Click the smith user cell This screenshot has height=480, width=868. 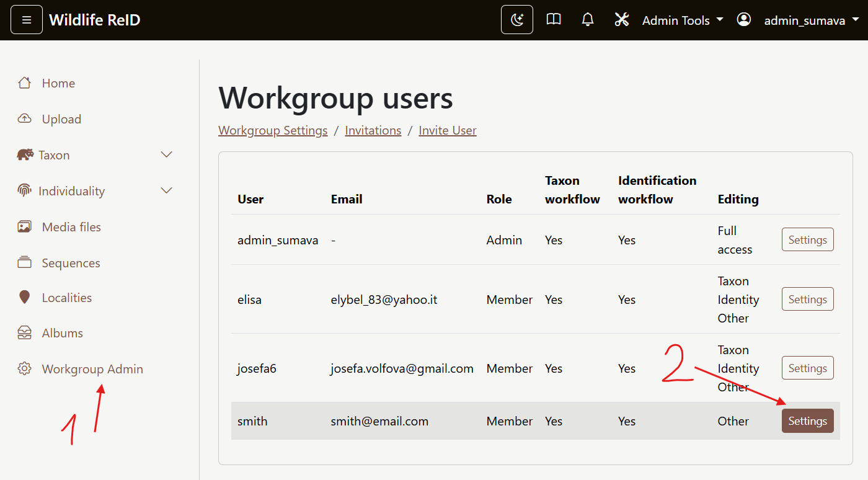252,421
